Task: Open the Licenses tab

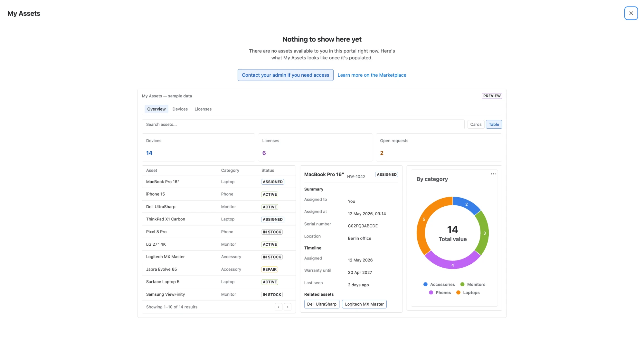Action: 203,109
